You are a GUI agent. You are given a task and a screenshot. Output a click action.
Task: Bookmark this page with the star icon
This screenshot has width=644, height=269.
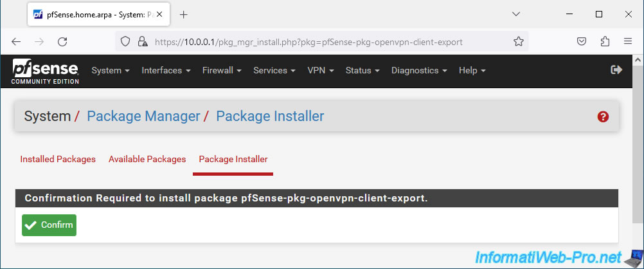[x=519, y=42]
